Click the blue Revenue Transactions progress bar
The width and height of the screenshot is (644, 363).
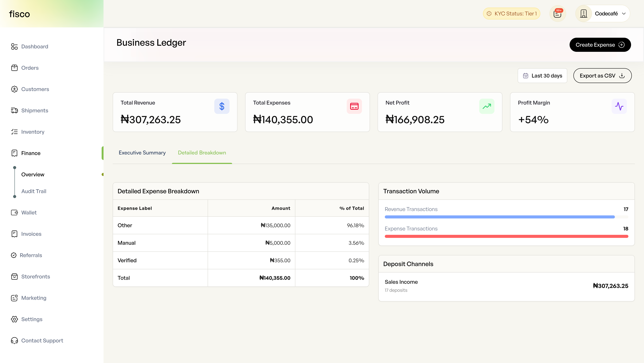click(x=500, y=217)
